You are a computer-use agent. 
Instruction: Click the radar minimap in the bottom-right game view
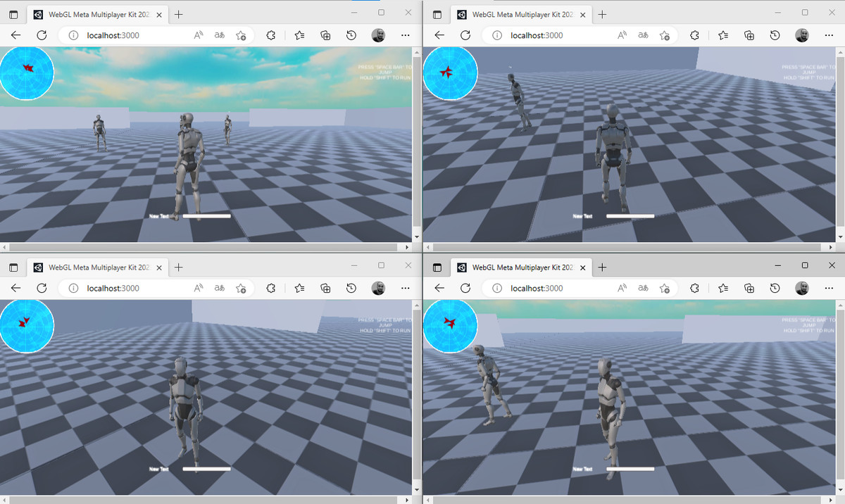tap(451, 326)
